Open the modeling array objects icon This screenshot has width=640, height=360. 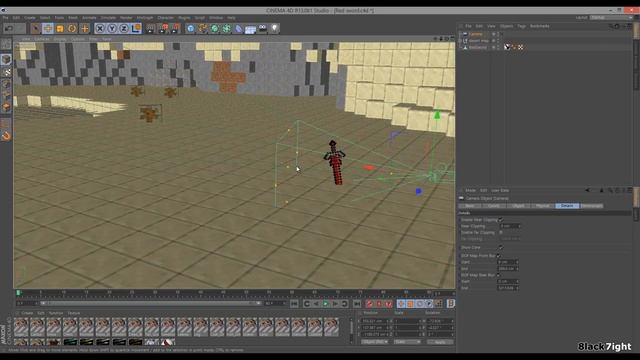coord(227,28)
